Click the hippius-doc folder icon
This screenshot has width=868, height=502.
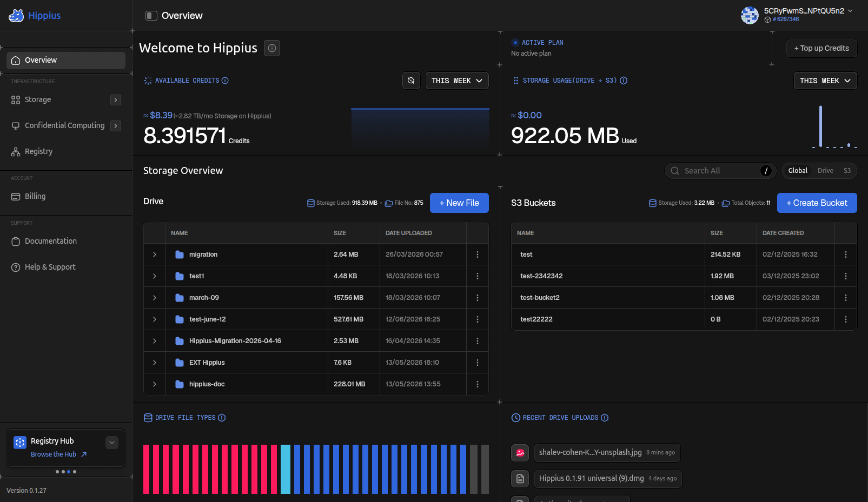pyautogui.click(x=180, y=384)
